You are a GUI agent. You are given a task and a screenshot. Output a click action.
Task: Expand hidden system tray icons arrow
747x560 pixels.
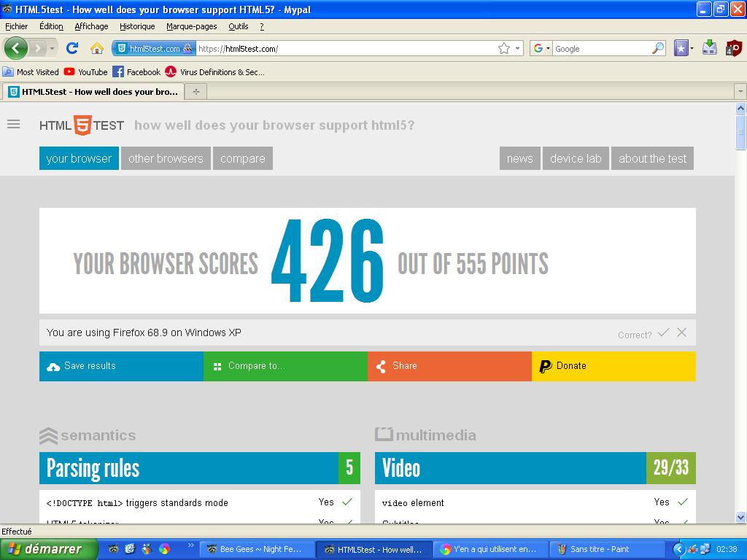(678, 550)
